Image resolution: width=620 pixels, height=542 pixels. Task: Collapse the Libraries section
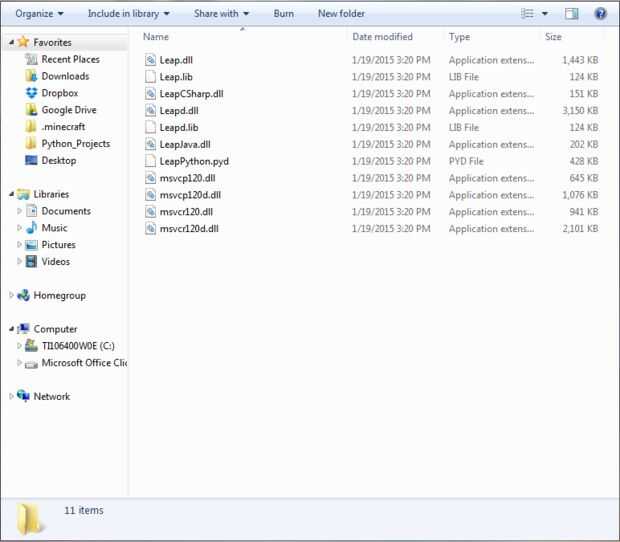tap(11, 194)
